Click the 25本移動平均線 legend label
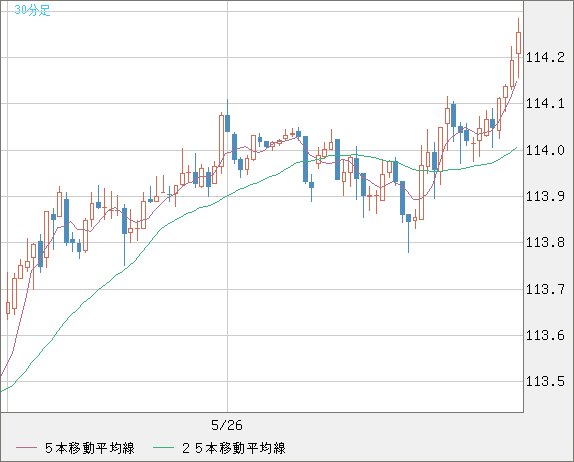Image resolution: width=574 pixels, height=462 pixels. tap(234, 448)
